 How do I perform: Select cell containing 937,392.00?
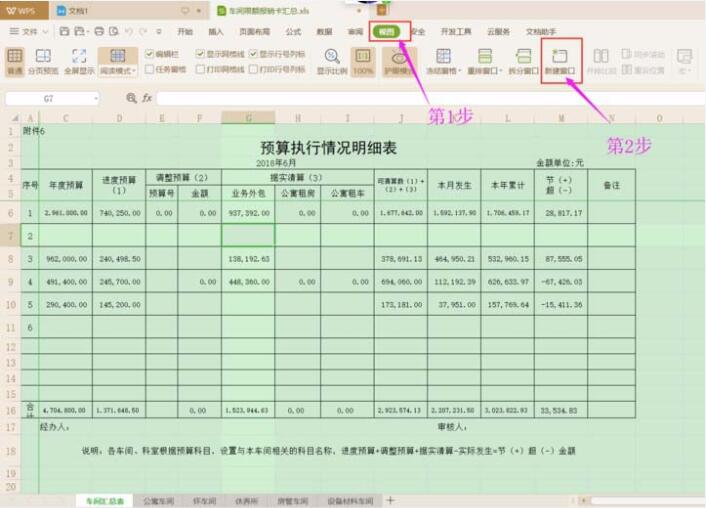click(x=249, y=213)
